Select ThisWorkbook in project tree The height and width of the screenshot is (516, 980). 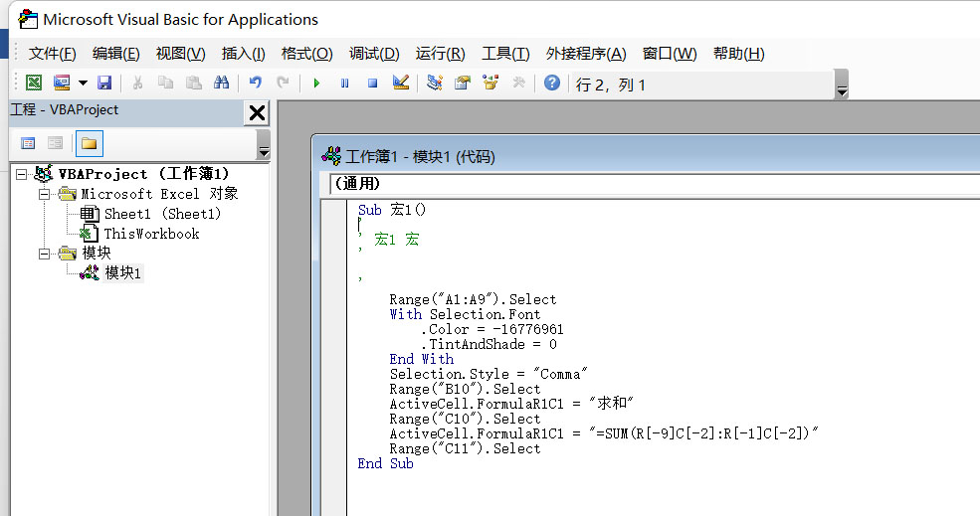pos(151,234)
